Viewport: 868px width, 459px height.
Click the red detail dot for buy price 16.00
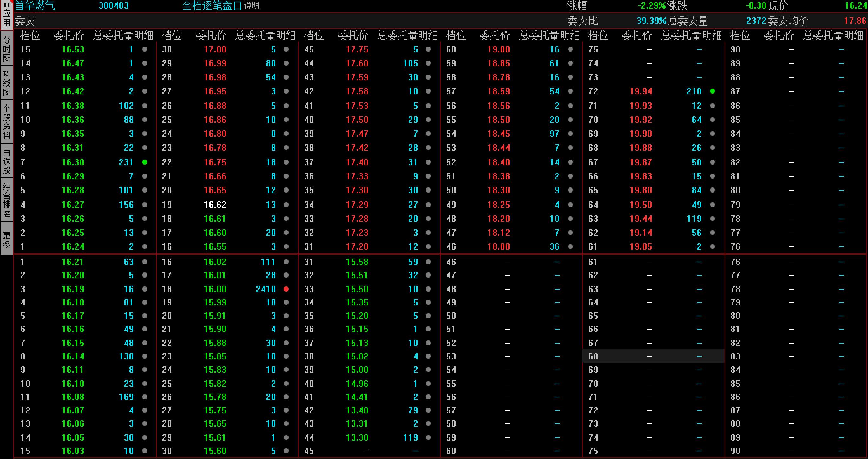[286, 289]
